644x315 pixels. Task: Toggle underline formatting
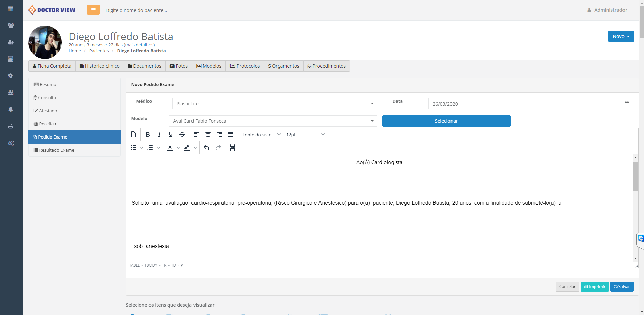(171, 135)
